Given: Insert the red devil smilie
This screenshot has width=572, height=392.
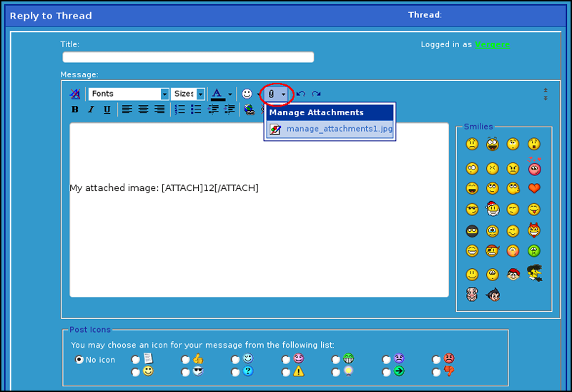Looking at the screenshot, I should [x=534, y=230].
